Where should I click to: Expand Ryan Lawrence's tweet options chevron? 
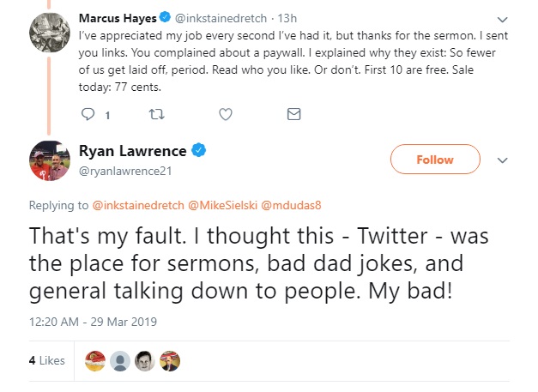click(x=503, y=160)
